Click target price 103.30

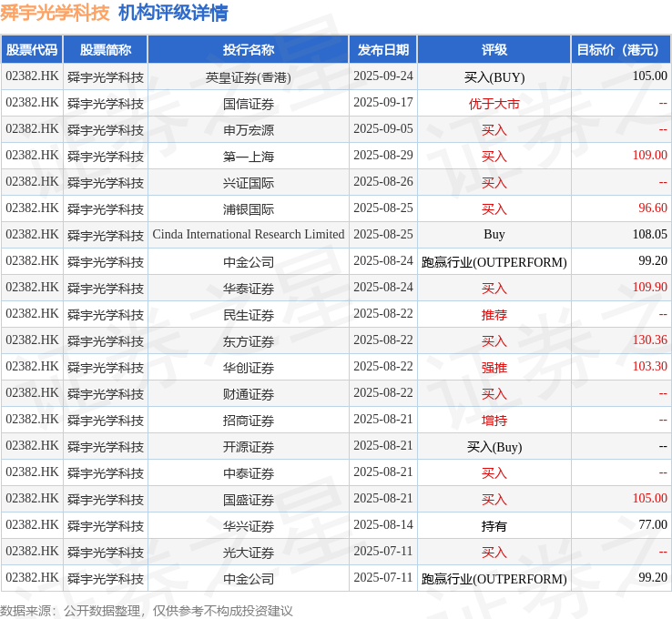[650, 366]
